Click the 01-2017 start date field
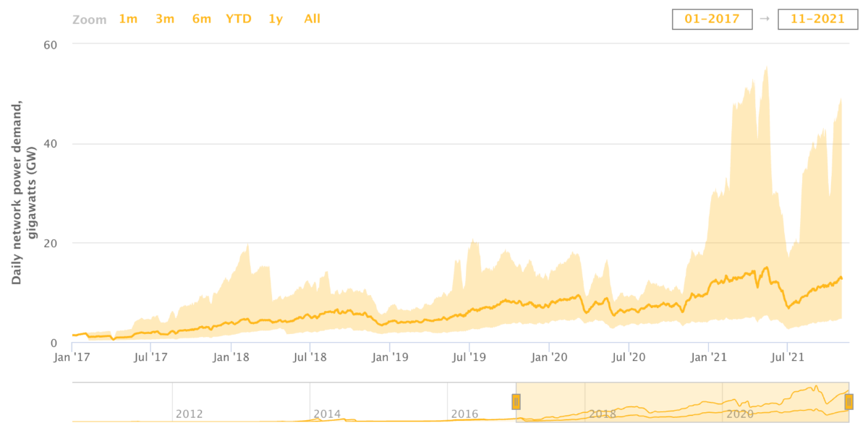 (712, 20)
